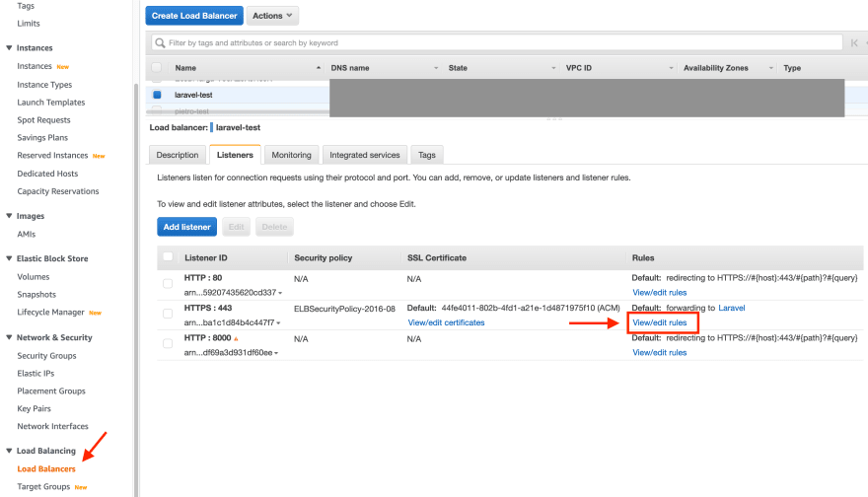Click the warning triangle beside HTTP : 8000
This screenshot has width=868, height=497.
(x=237, y=338)
